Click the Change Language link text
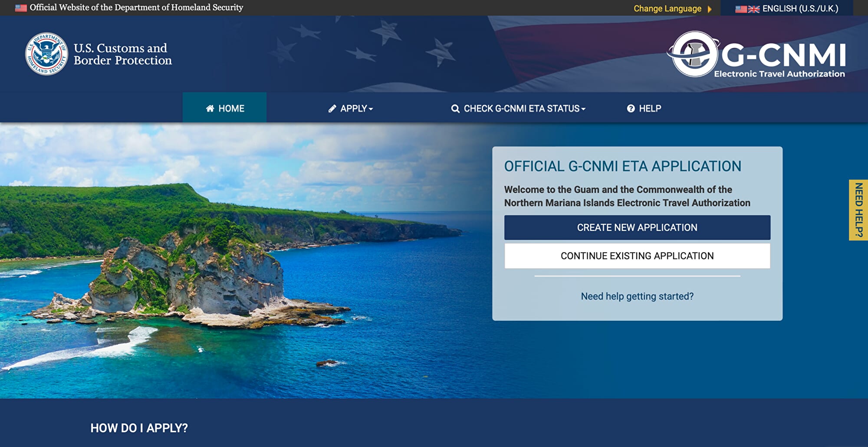Screen dimensions: 868x447 667,9
